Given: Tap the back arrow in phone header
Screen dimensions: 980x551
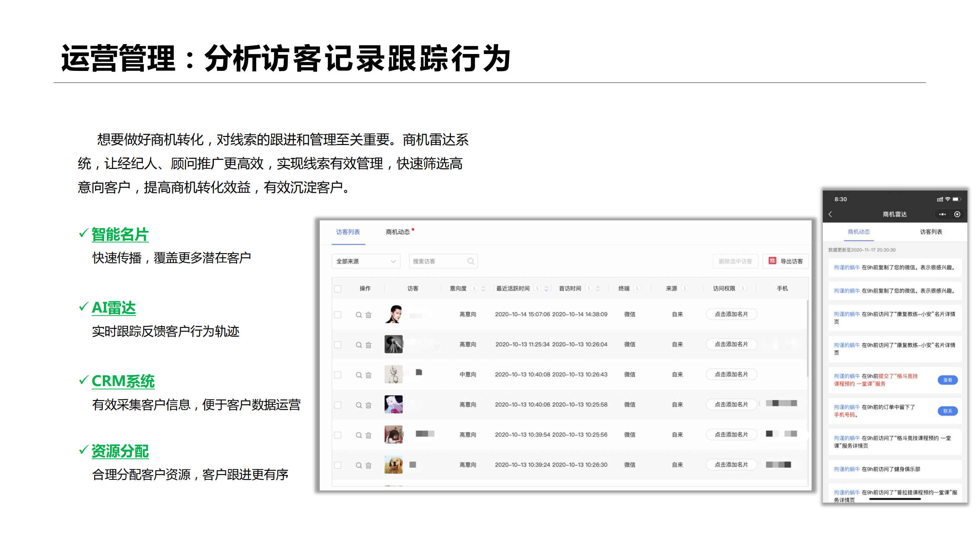Looking at the screenshot, I should click(830, 215).
